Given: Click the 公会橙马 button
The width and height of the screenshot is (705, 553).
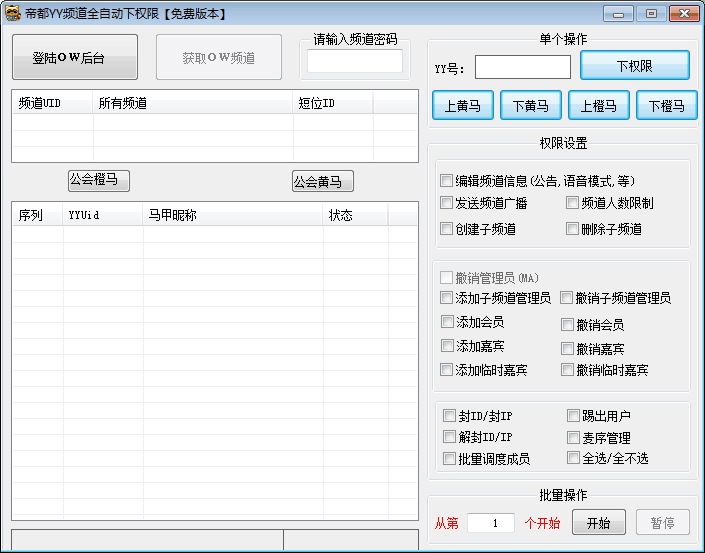Looking at the screenshot, I should point(99,181).
